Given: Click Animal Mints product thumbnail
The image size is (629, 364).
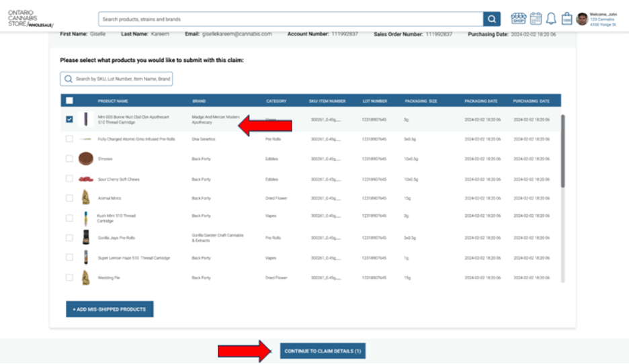Looking at the screenshot, I should (85, 197).
